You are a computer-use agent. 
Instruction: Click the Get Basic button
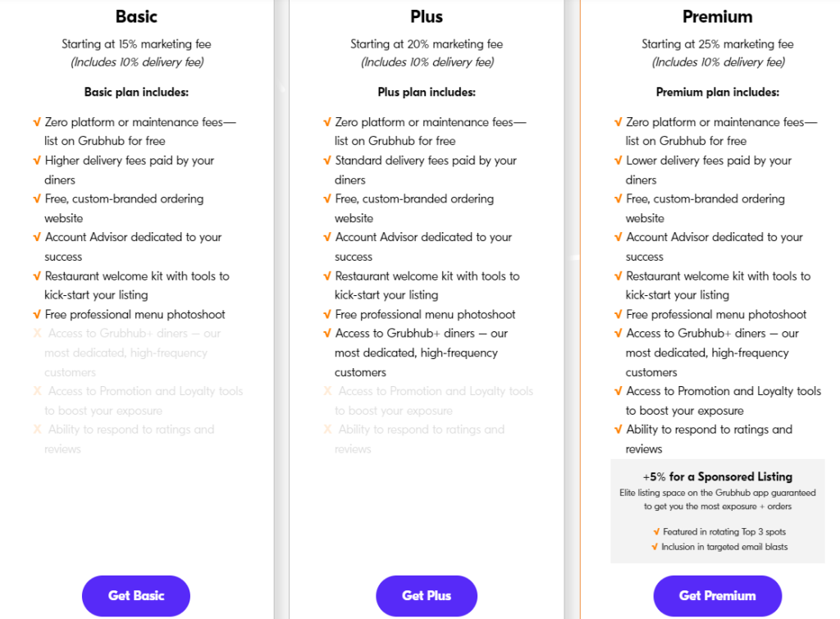[x=136, y=595]
